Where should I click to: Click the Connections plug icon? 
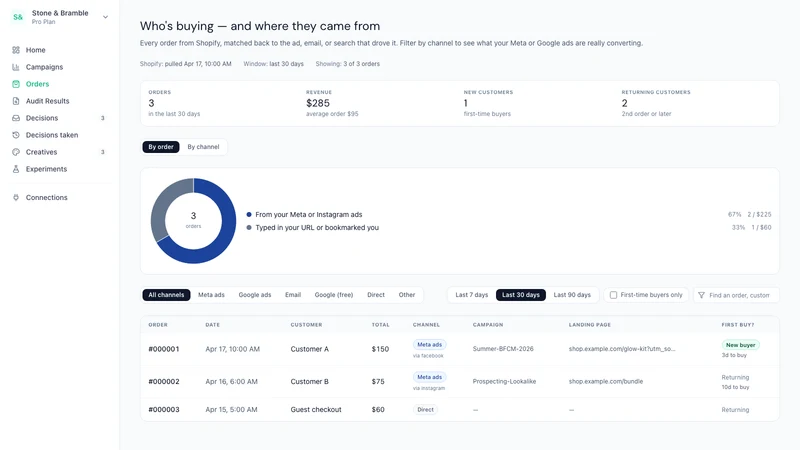point(16,197)
